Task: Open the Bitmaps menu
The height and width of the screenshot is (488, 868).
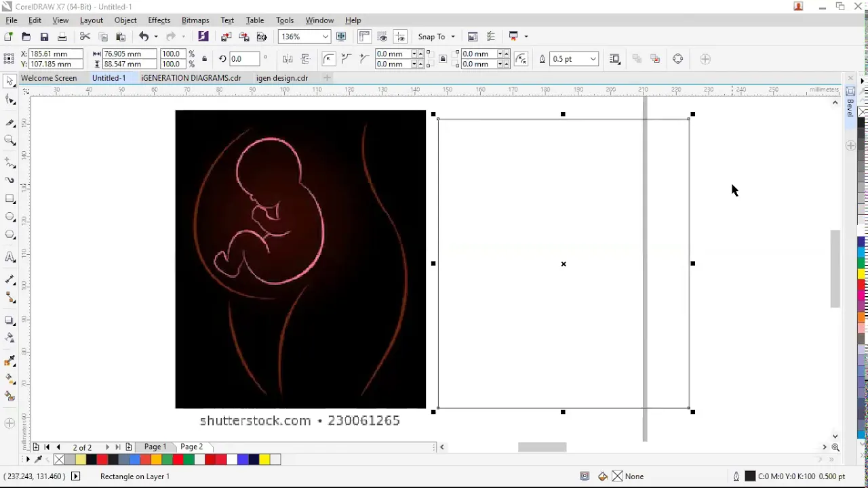Action: (x=195, y=20)
